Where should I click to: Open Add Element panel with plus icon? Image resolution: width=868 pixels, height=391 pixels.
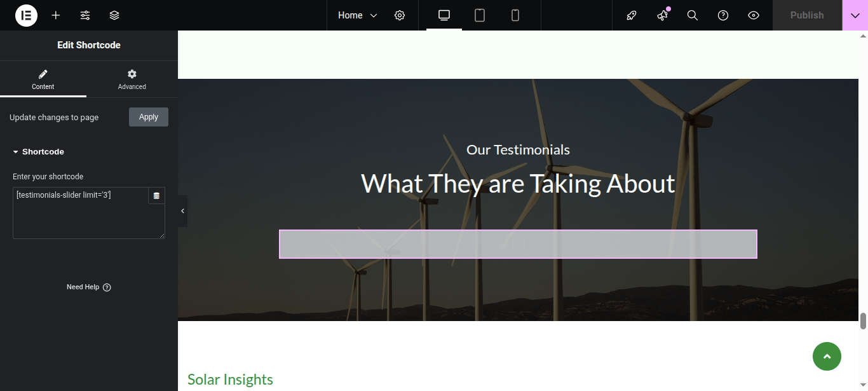56,15
